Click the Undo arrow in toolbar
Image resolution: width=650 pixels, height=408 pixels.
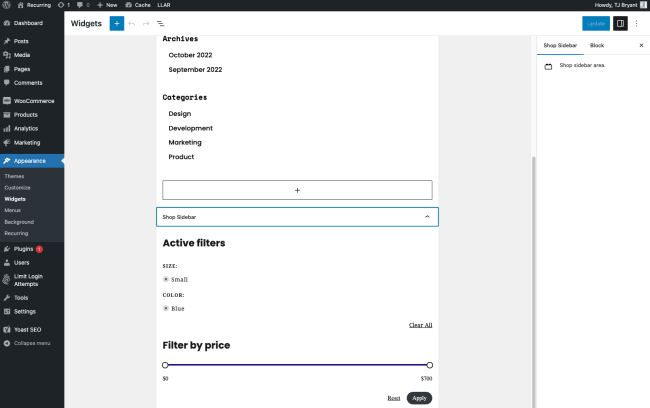point(132,22)
